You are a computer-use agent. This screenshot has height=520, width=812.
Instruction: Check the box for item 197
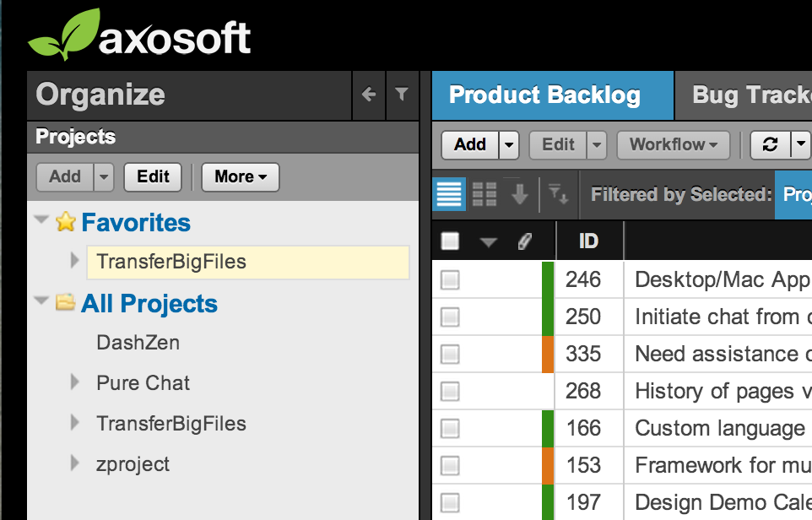(450, 503)
